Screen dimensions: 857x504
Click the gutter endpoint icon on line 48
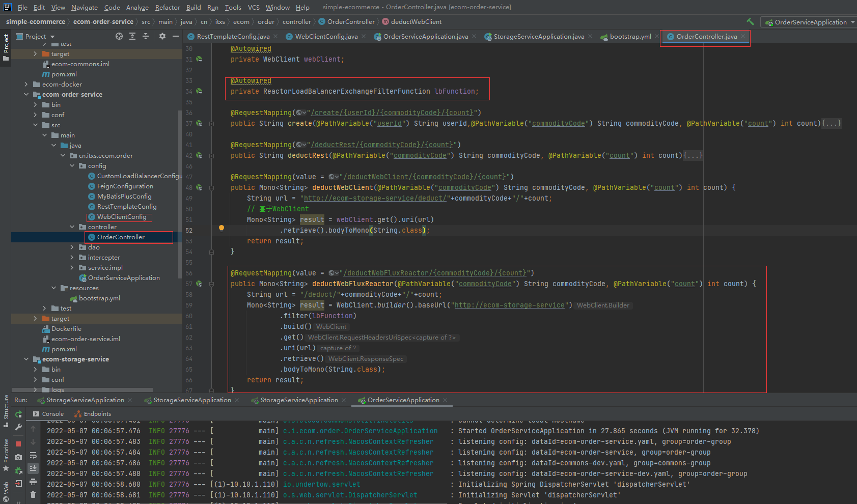[199, 188]
